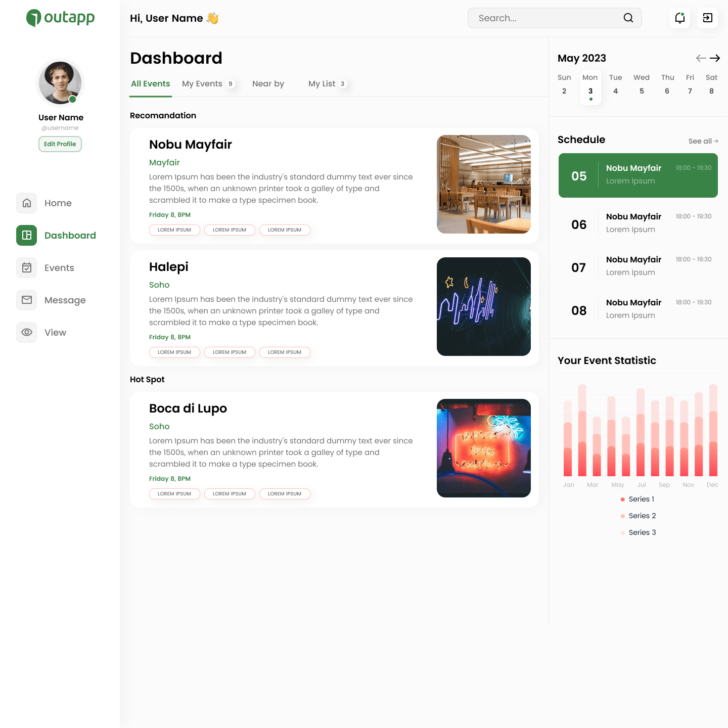This screenshot has width=728, height=728.
Task: Open the Message envelope icon
Action: [x=27, y=300]
